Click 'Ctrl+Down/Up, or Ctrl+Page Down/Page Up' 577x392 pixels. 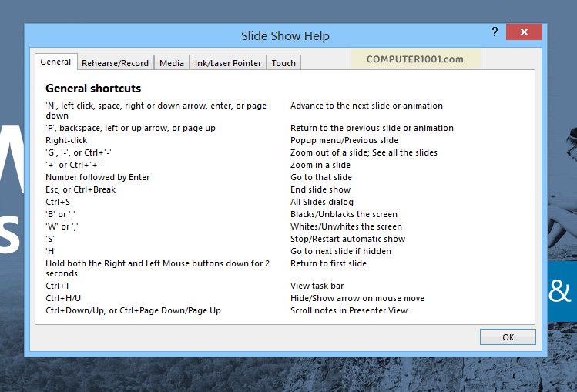click(x=133, y=310)
